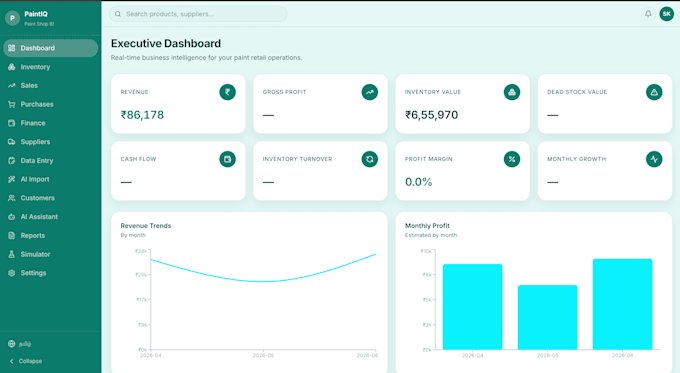Click the Executive Dashboard heading

(166, 43)
